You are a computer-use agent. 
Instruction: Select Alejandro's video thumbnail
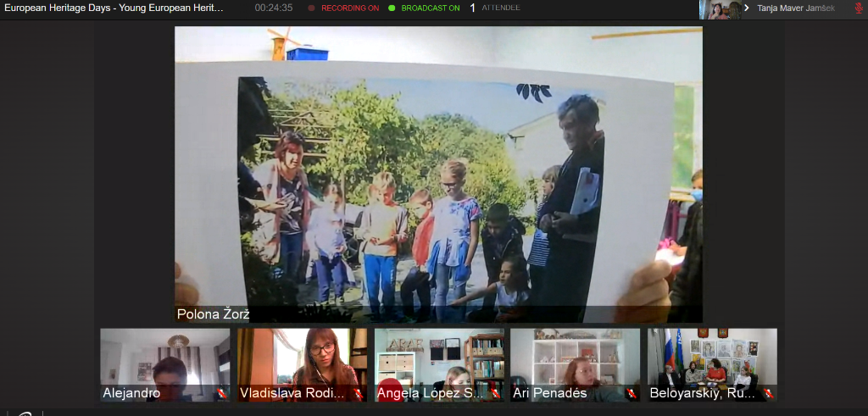point(165,365)
